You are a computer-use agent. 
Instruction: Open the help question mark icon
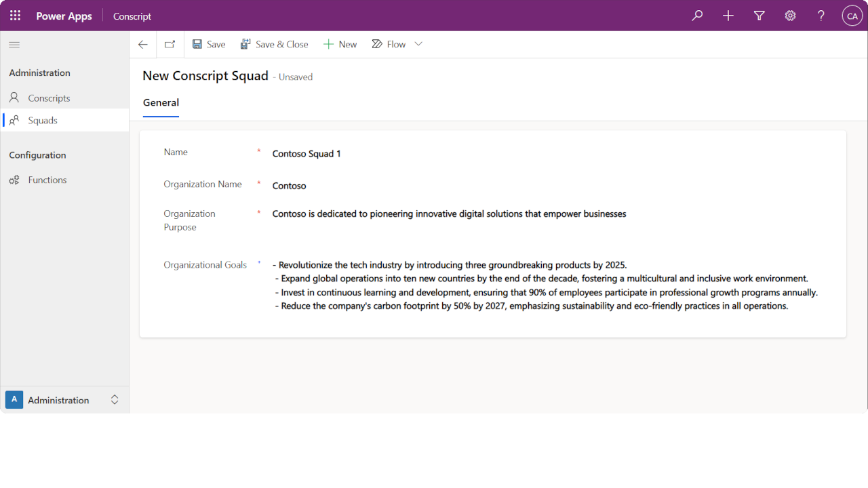821,16
